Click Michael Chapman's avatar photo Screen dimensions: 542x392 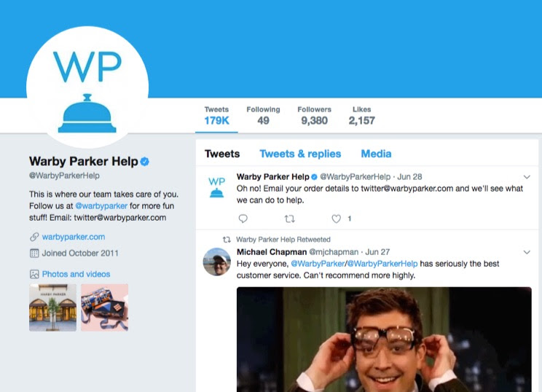pyautogui.click(x=217, y=262)
